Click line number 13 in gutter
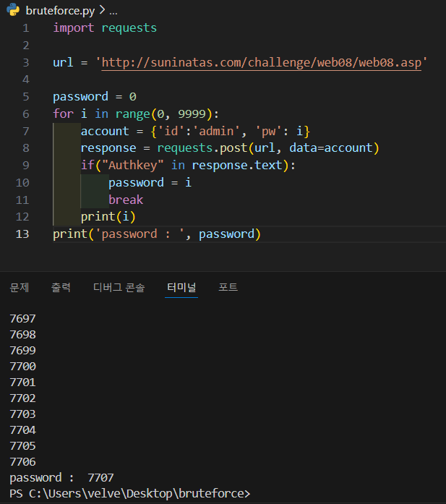Image resolution: width=446 pixels, height=504 pixels. (22, 234)
